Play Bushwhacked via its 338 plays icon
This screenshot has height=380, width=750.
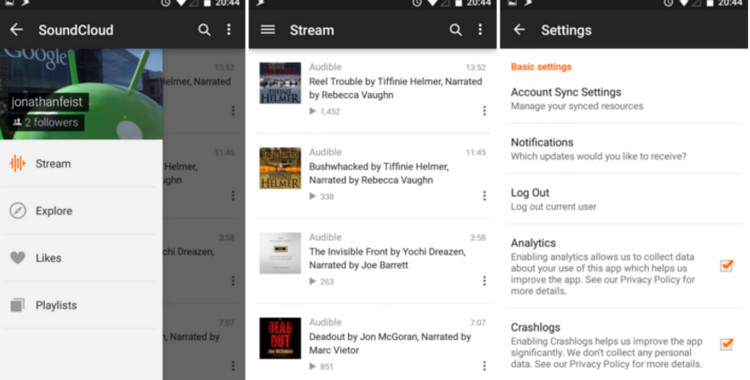click(x=313, y=196)
